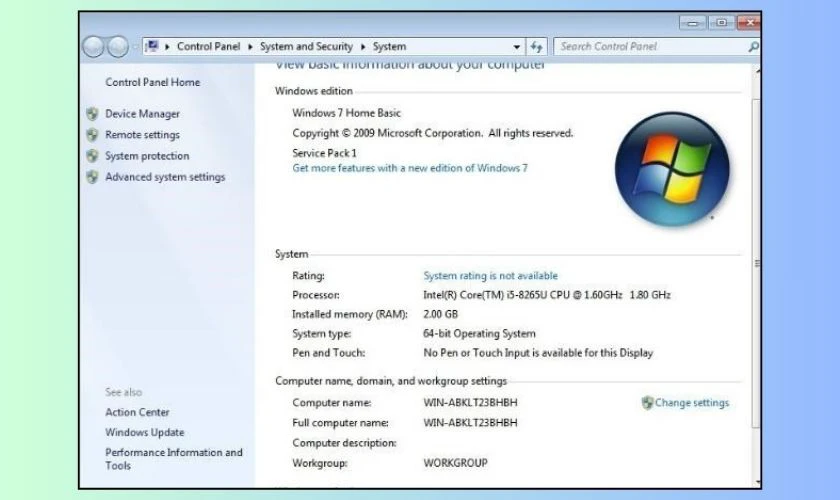
Task: Click Get more features with new edition link
Action: click(x=410, y=168)
